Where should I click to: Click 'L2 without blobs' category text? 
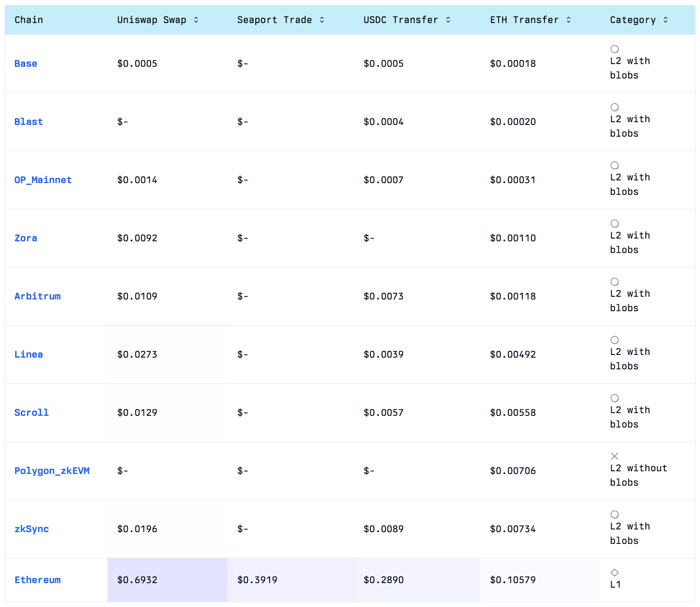click(639, 475)
